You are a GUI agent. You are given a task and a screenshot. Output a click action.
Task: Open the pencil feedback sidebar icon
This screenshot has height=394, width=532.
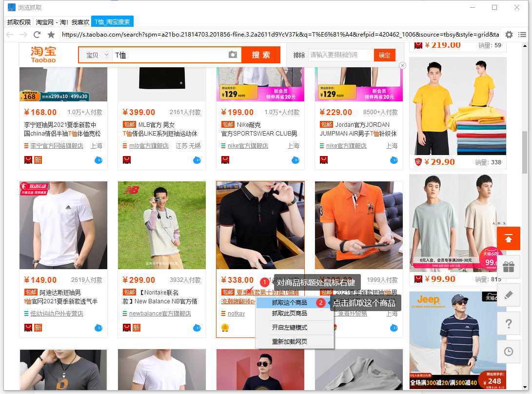[x=509, y=295]
